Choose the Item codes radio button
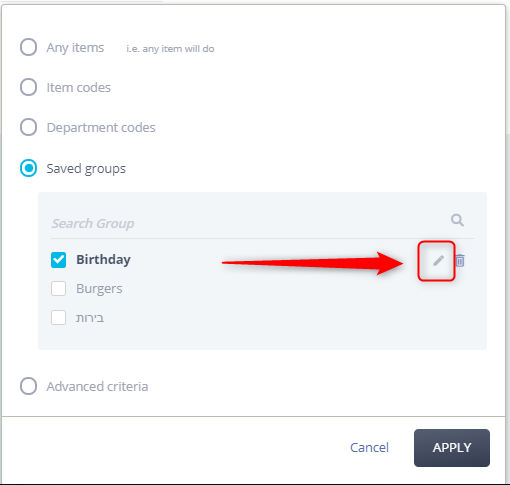The height and width of the screenshot is (485, 510). tap(28, 87)
